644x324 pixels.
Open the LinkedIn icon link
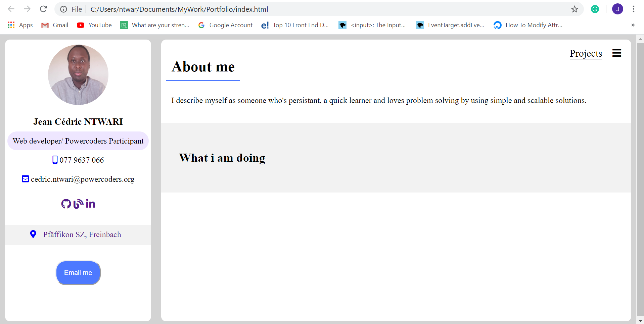90,204
